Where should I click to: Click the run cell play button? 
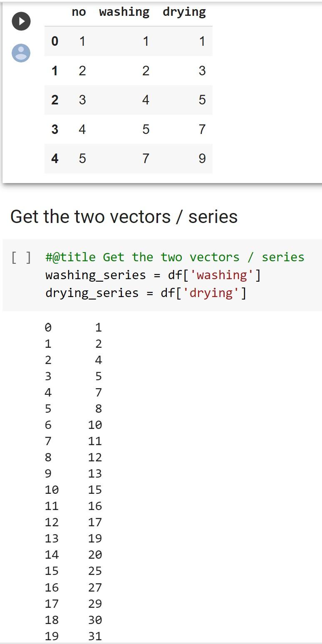coord(21,21)
